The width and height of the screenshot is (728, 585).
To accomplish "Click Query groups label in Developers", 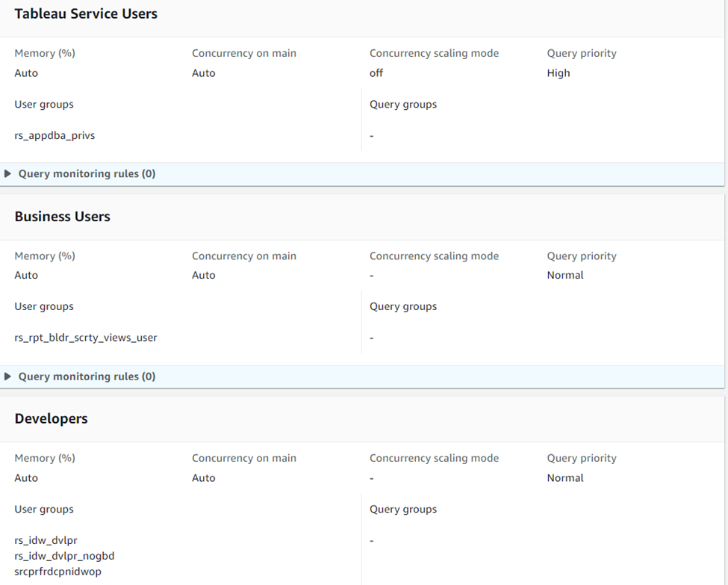I will (x=403, y=510).
